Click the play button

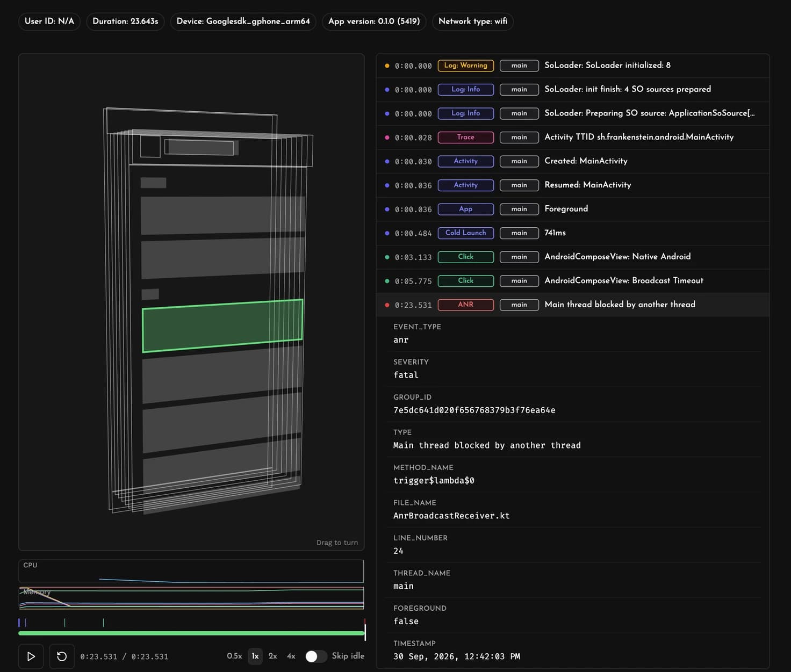coord(31,656)
